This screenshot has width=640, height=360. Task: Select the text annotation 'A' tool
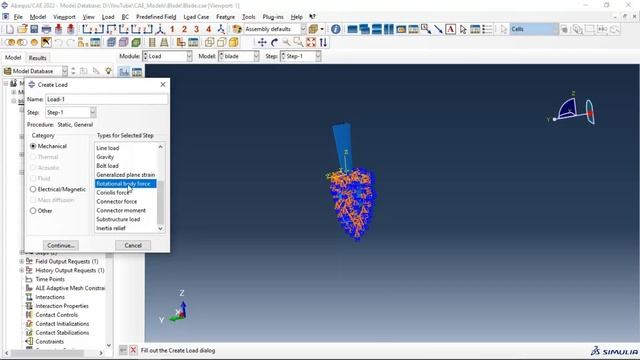pos(450,29)
